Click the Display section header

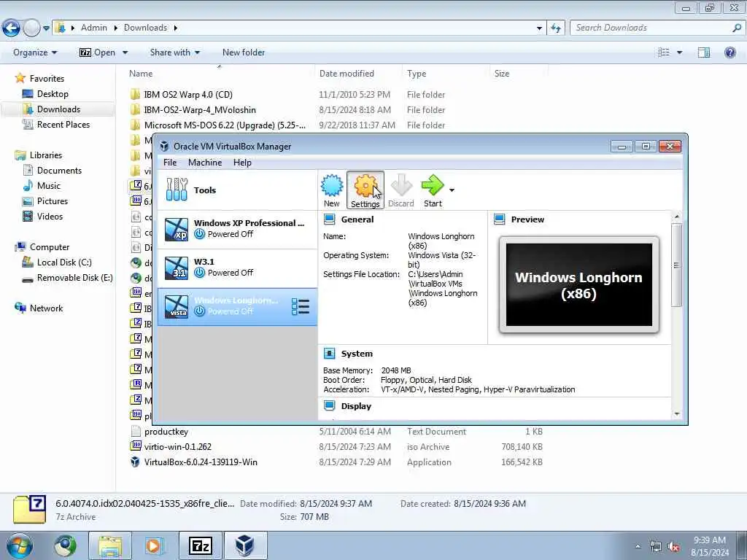click(x=356, y=406)
